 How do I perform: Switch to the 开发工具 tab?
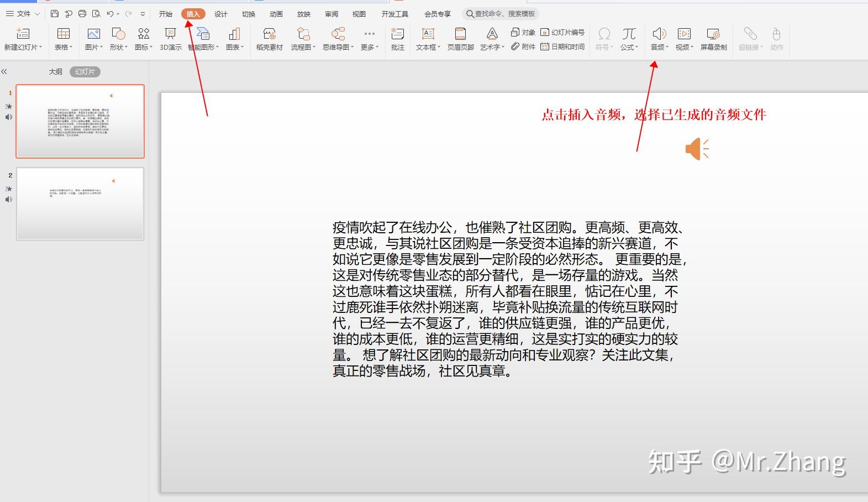click(395, 14)
